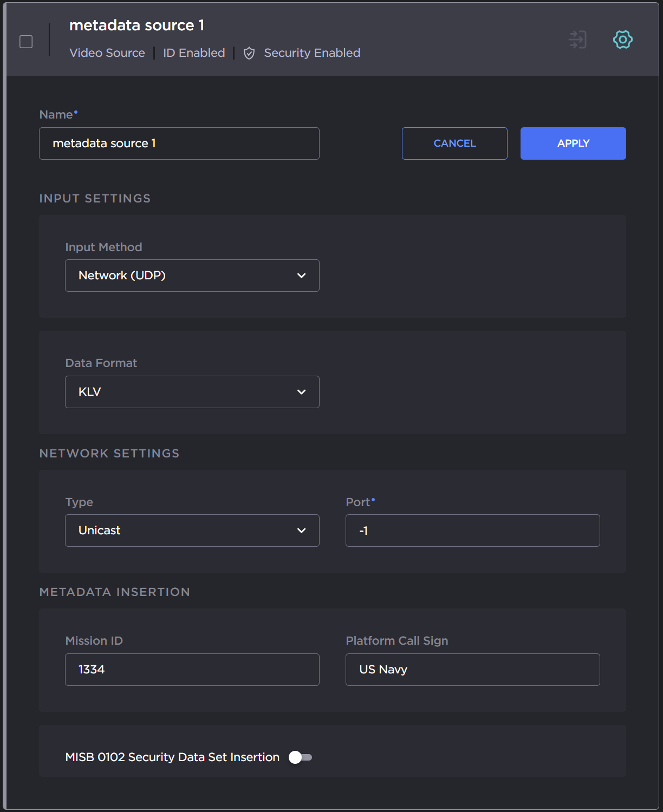
Task: Click the NETWORK SETTINGS section header
Action: [x=109, y=453]
